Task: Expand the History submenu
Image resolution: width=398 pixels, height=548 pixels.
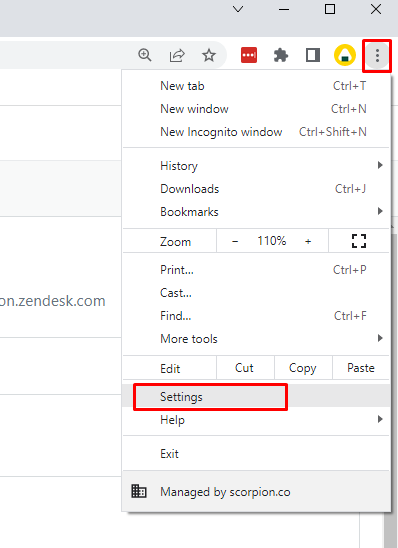Action: tap(256, 166)
